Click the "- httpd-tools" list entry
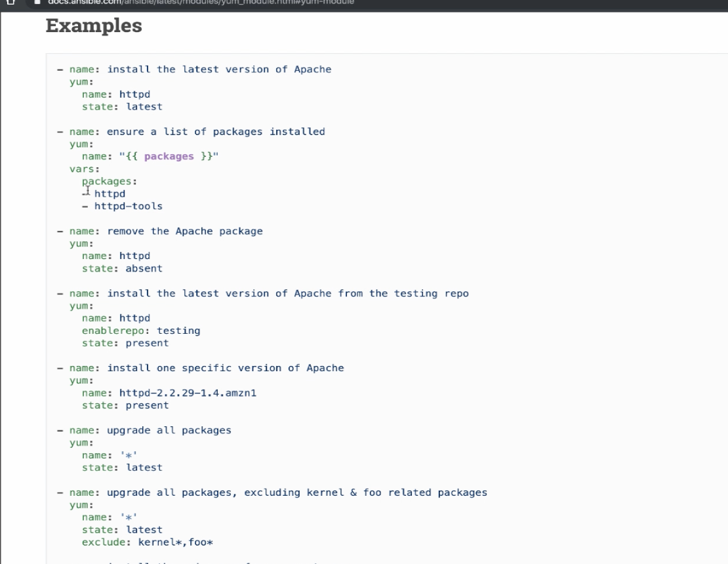This screenshot has width=728, height=564. pos(122,206)
